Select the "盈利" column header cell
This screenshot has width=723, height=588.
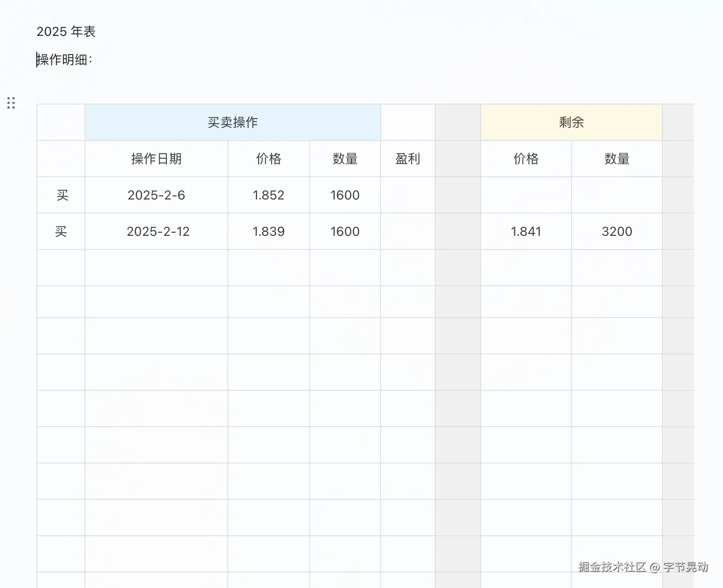407,159
